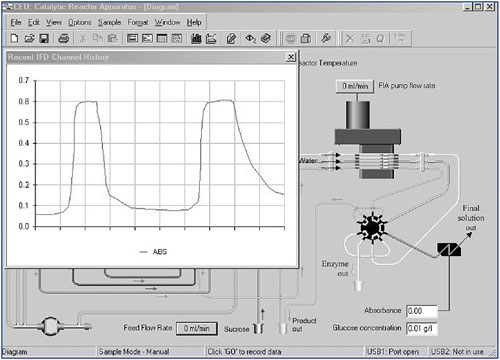This screenshot has height=360, width=500.
Task: Click the black injection valve in diagram
Action: pyautogui.click(x=372, y=228)
